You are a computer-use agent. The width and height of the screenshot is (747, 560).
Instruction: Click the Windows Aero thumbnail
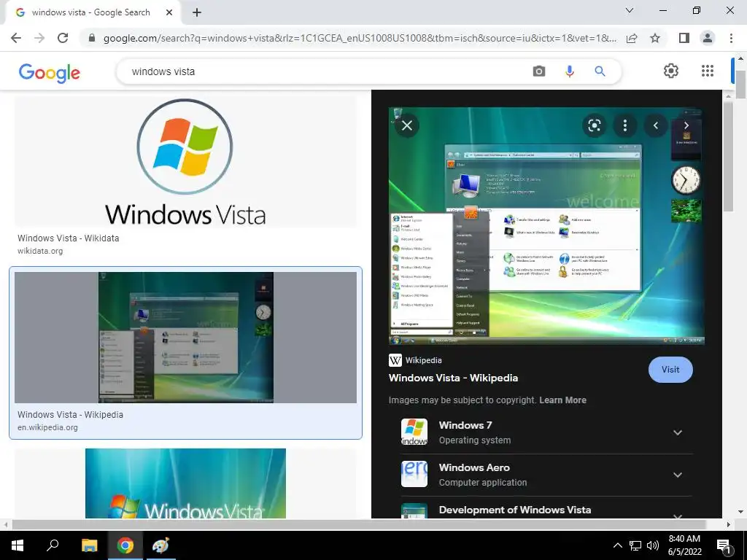coord(414,474)
